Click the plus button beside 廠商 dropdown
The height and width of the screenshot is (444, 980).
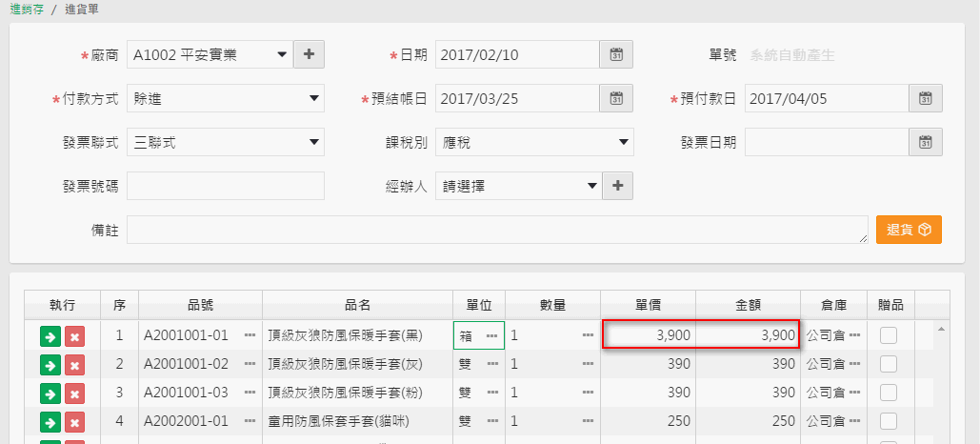click(309, 54)
